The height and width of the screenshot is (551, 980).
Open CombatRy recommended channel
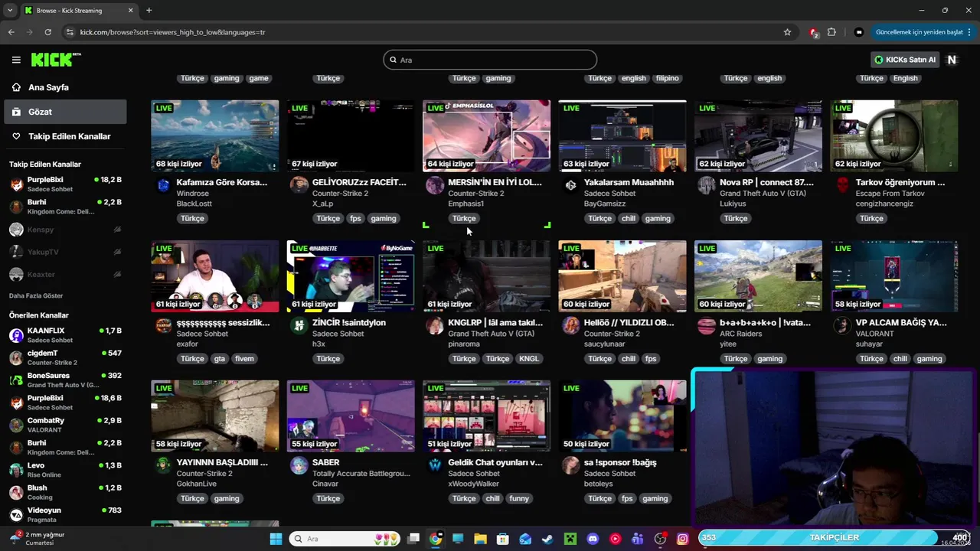(x=65, y=425)
